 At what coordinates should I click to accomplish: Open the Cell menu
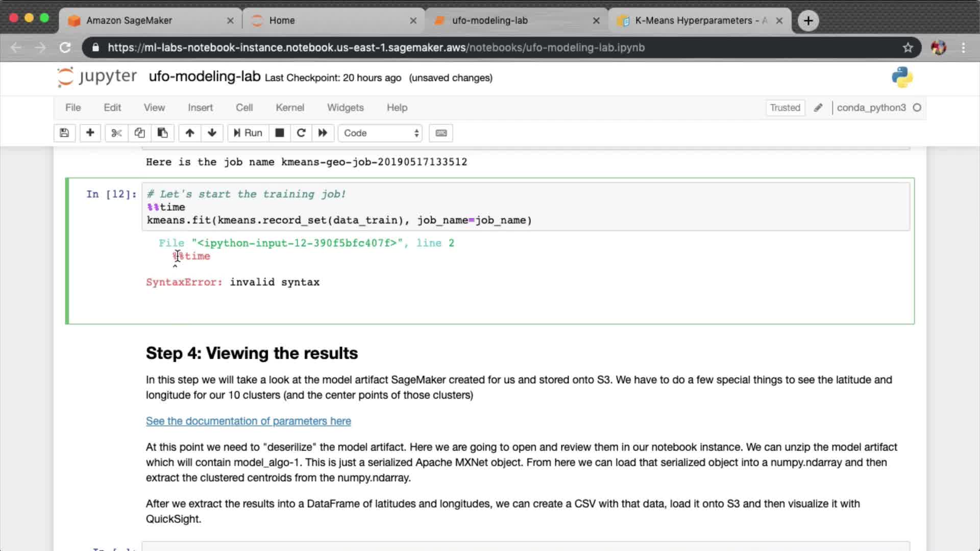click(x=244, y=108)
